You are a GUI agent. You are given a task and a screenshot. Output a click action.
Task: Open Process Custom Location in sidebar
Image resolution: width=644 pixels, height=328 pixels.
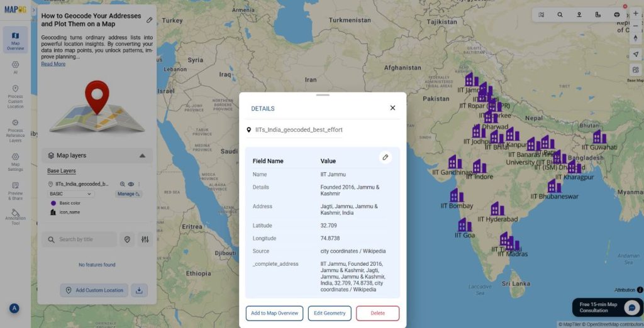point(15,97)
